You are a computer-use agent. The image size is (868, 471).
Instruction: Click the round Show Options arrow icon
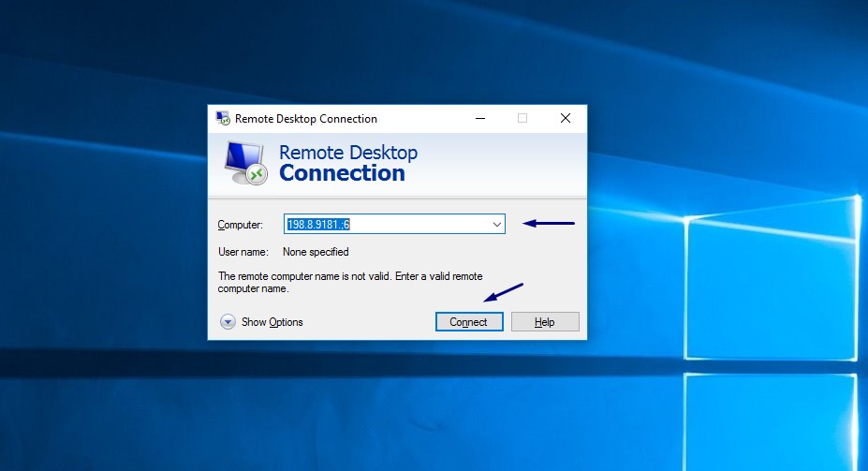(228, 321)
